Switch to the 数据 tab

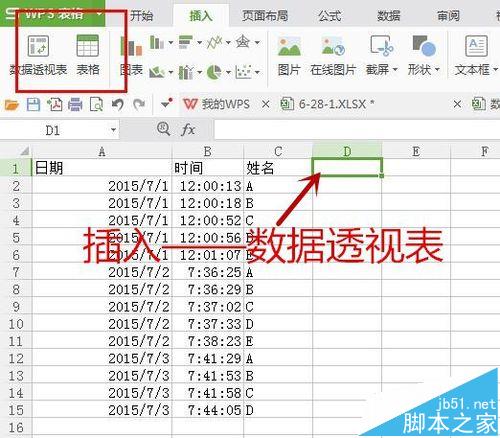coord(389,16)
